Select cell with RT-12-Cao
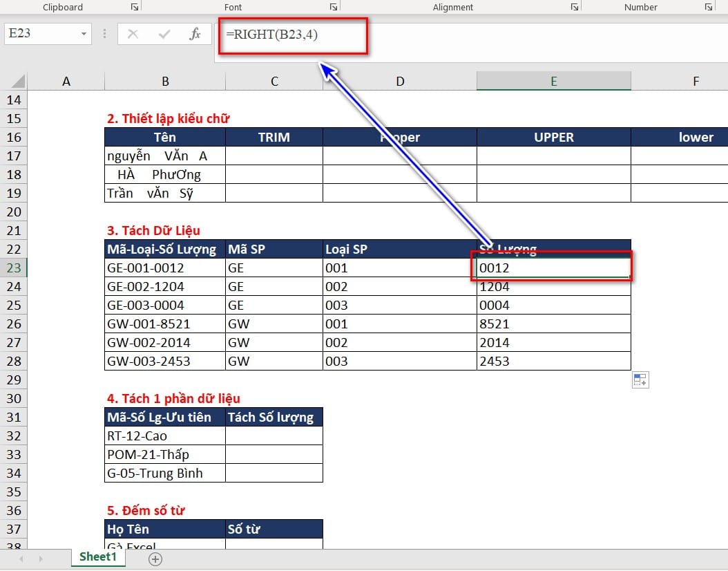 [165, 436]
